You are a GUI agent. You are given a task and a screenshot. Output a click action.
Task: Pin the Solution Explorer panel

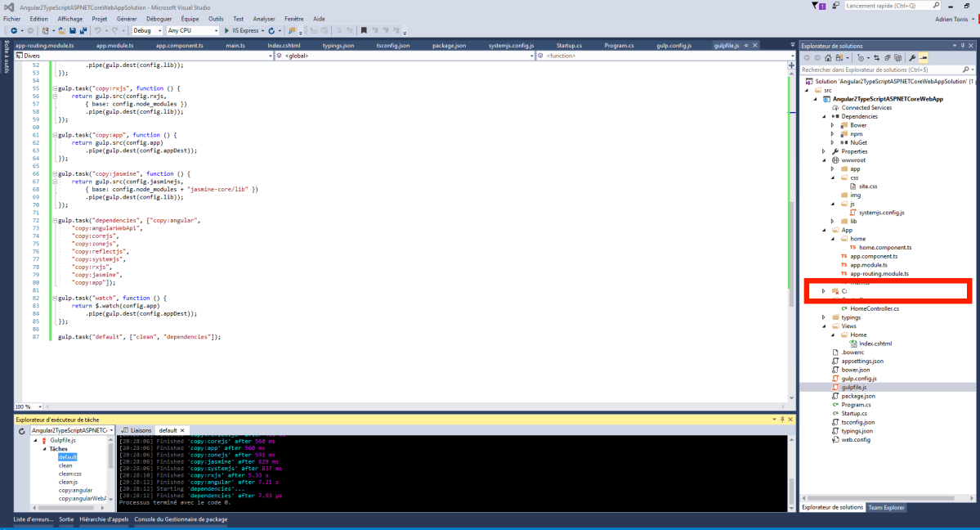pos(963,46)
